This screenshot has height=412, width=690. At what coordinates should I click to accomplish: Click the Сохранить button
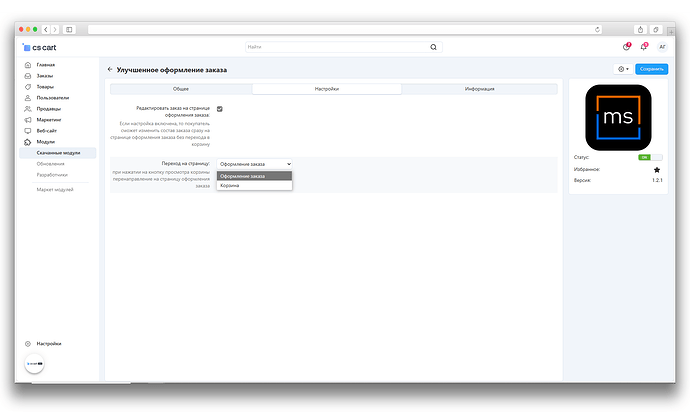coord(652,69)
